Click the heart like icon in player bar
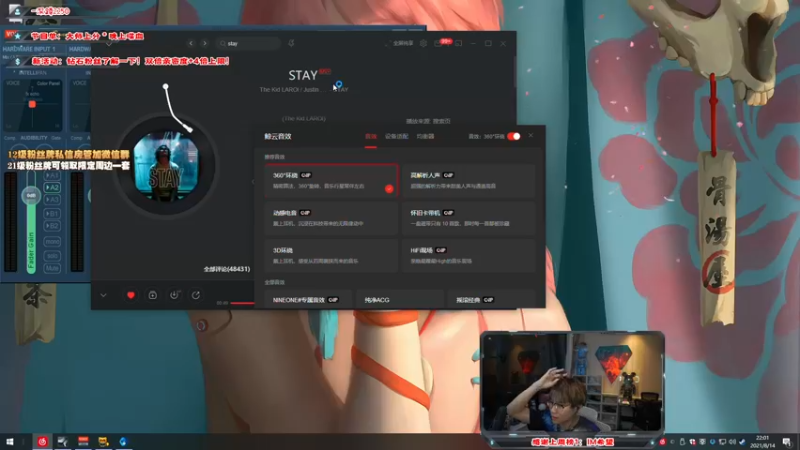Screen dimensions: 800x450 click(131, 295)
